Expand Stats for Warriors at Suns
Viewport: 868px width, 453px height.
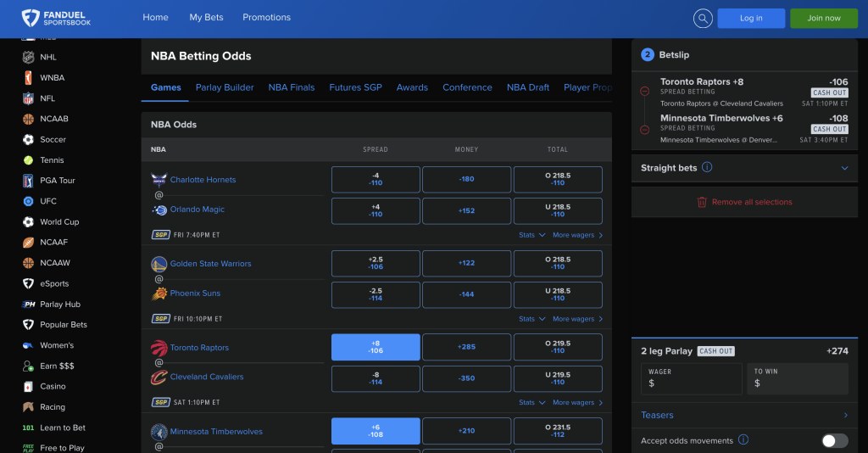[532, 319]
